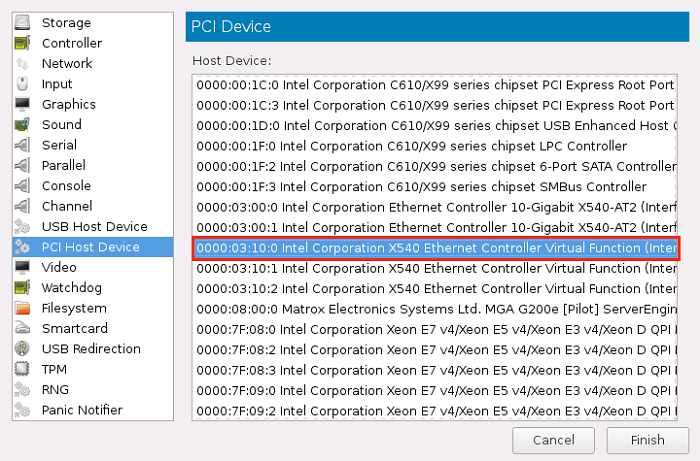Click the Panic Notifier icon
Image resolution: width=700 pixels, height=461 pixels.
(x=22, y=410)
